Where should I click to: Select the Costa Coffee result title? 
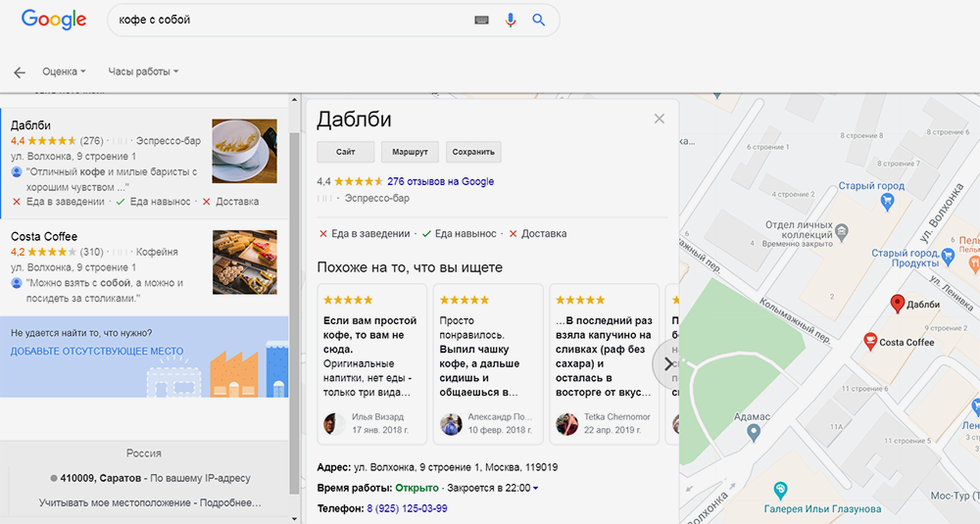pos(44,237)
